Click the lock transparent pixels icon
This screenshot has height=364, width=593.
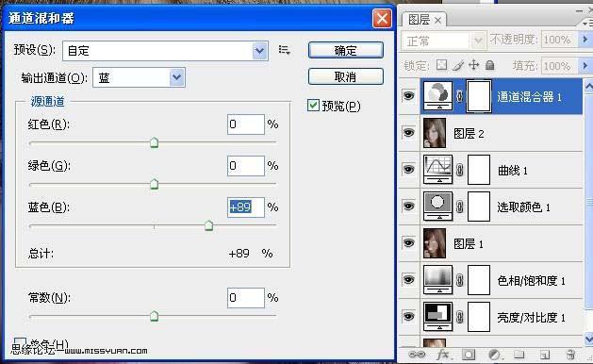[x=441, y=65]
